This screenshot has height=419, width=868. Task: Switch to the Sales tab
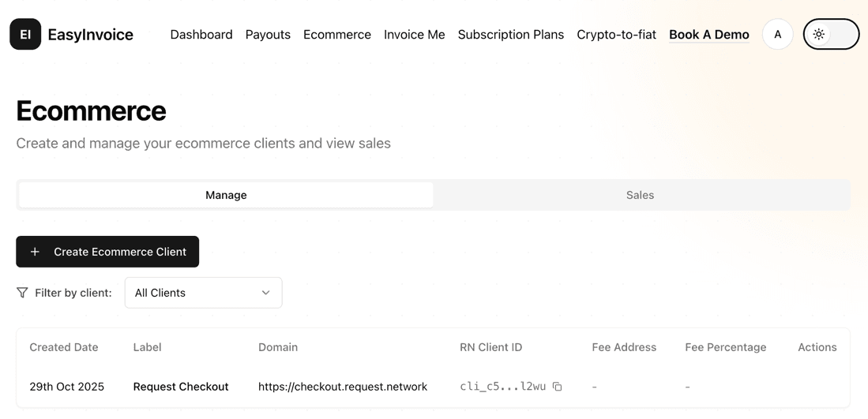640,195
